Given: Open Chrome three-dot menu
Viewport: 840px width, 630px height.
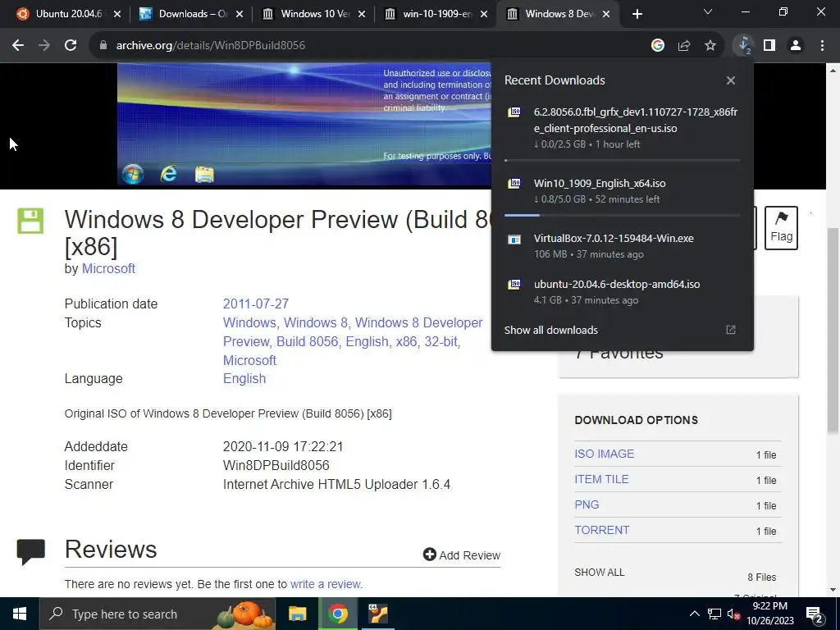Looking at the screenshot, I should [822, 46].
